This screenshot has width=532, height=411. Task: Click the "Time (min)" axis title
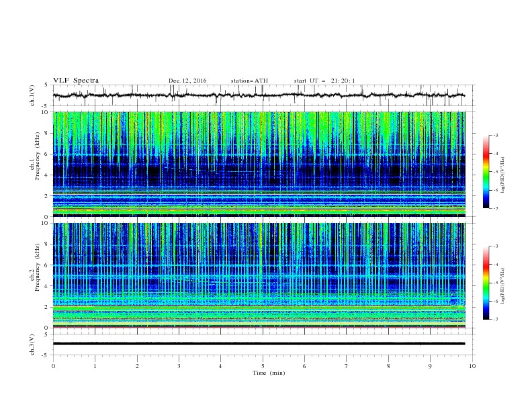(269, 373)
